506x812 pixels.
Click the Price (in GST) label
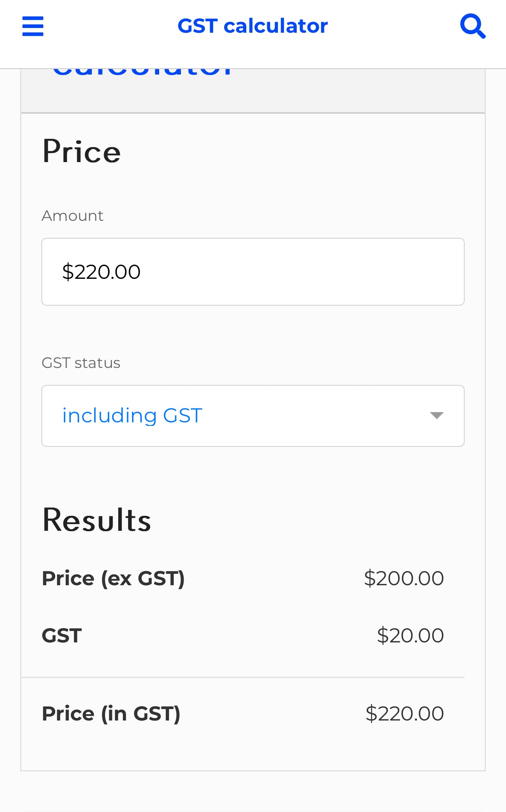111,714
